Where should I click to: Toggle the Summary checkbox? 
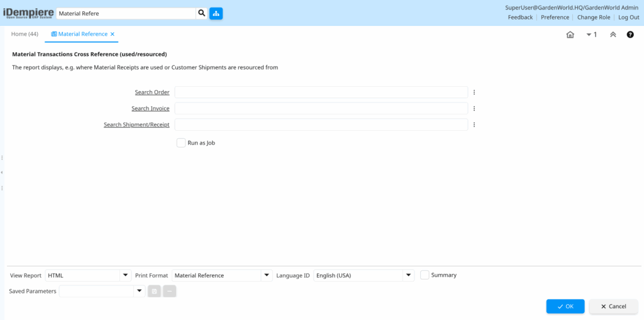pos(425,275)
